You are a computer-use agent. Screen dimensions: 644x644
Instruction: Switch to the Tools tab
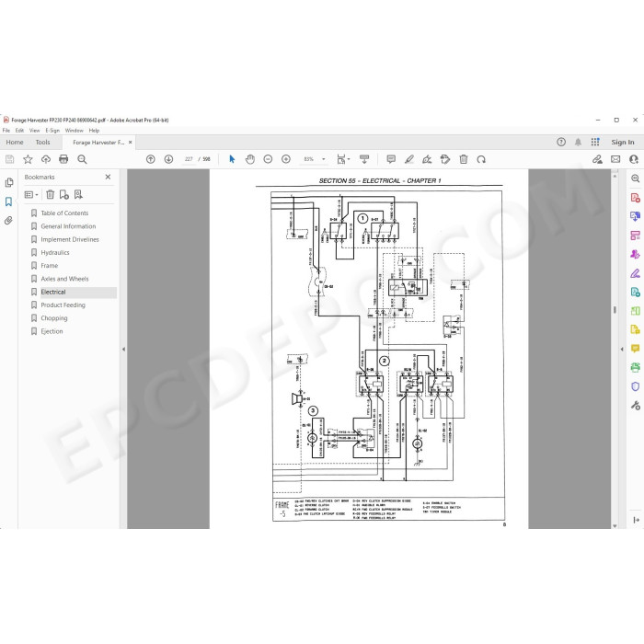point(42,142)
